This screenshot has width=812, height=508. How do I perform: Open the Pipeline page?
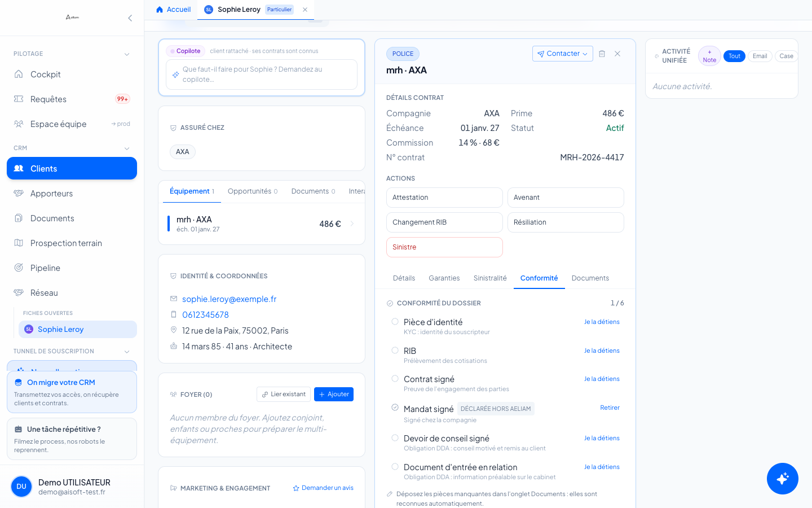[x=72, y=268]
